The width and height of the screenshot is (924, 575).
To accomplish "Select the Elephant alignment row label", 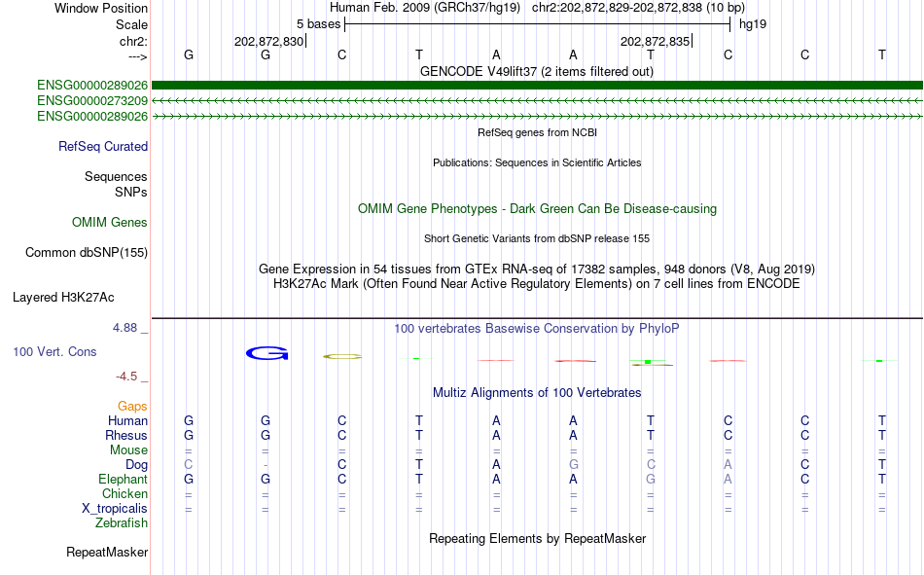I will pos(123,479).
